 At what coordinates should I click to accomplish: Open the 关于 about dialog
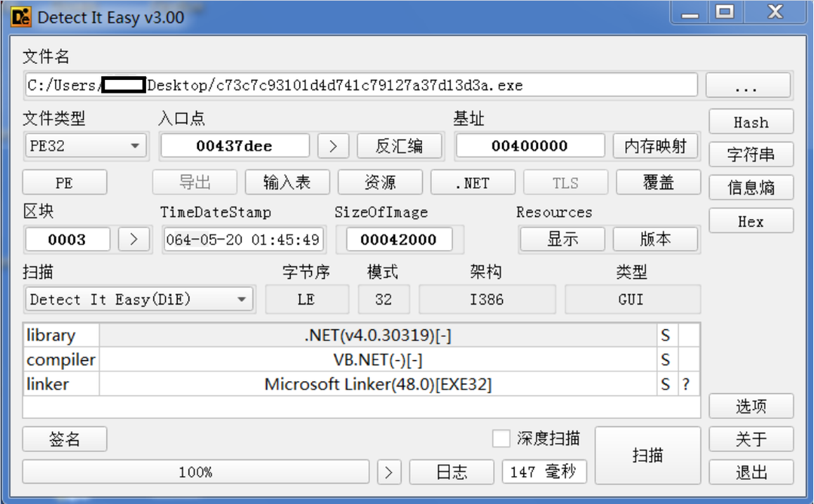[751, 439]
